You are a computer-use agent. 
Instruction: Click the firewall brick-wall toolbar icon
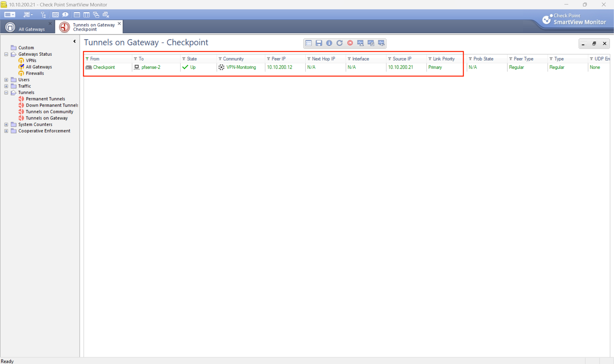55,15
